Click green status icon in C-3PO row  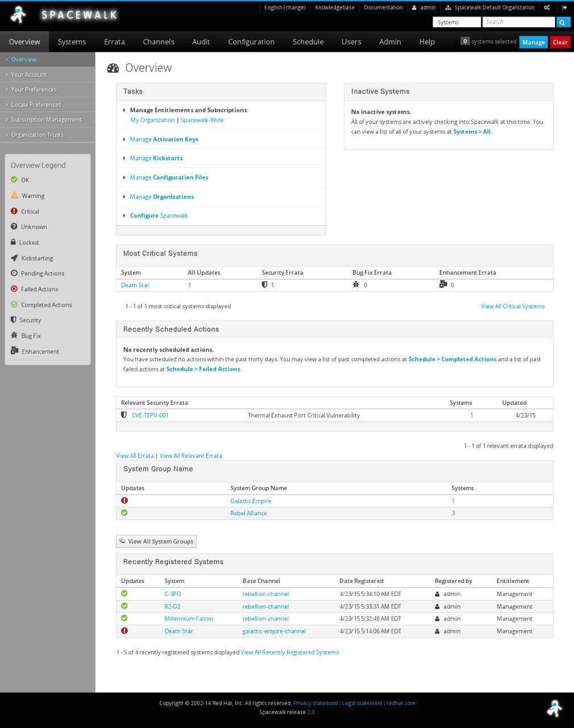pos(124,593)
